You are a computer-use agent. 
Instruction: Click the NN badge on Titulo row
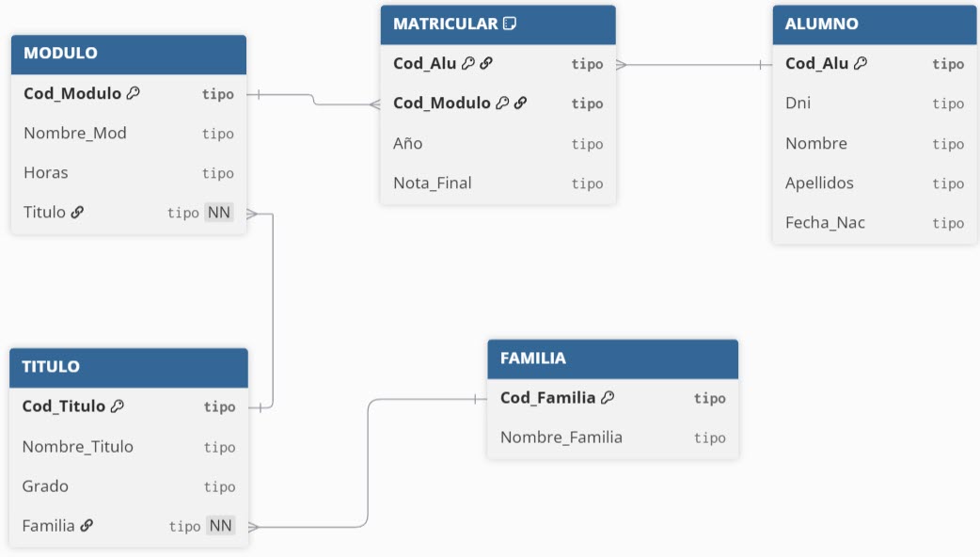pos(219,213)
